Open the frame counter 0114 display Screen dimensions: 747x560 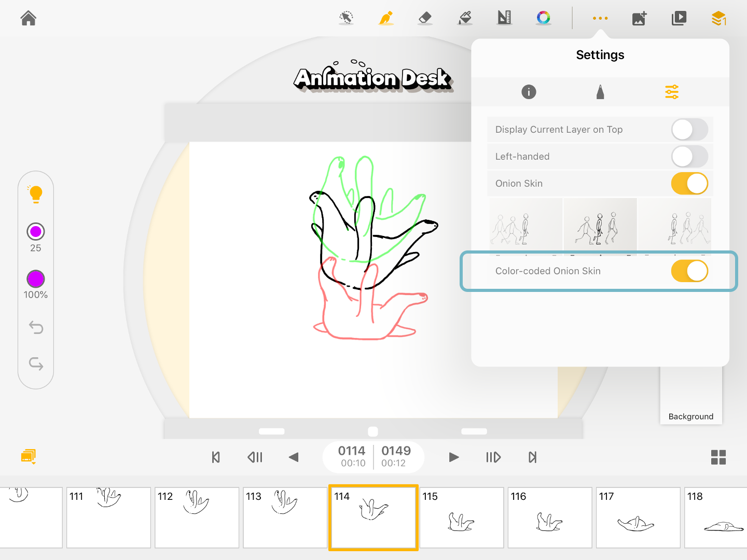[352, 456]
